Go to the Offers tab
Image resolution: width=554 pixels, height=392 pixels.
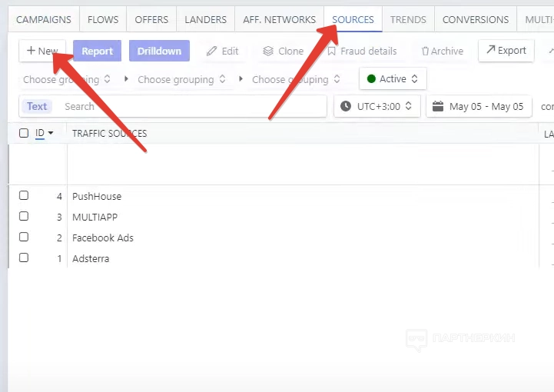pyautogui.click(x=151, y=20)
